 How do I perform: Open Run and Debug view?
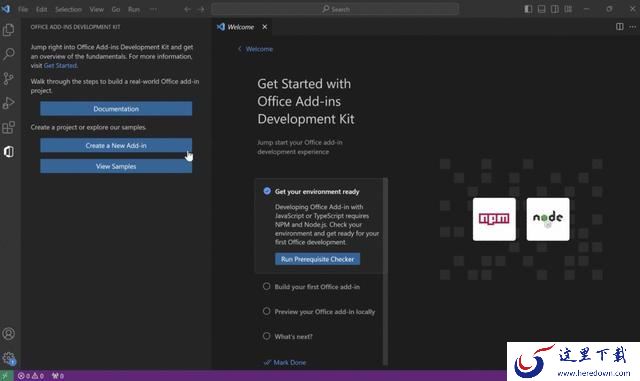click(x=9, y=103)
